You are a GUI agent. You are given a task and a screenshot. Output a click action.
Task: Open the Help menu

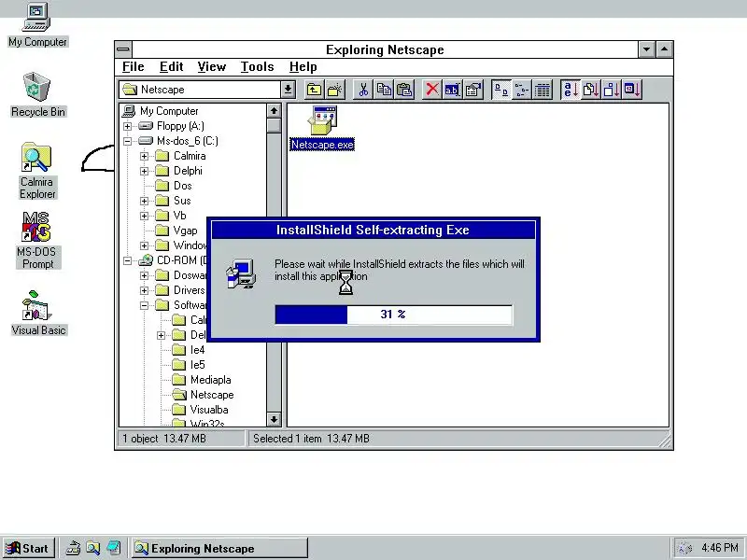click(303, 66)
